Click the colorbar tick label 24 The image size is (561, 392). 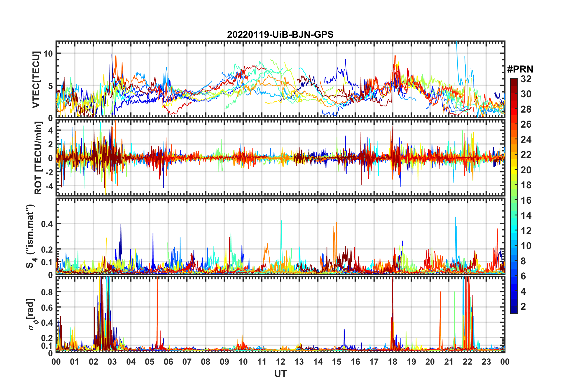(526, 139)
